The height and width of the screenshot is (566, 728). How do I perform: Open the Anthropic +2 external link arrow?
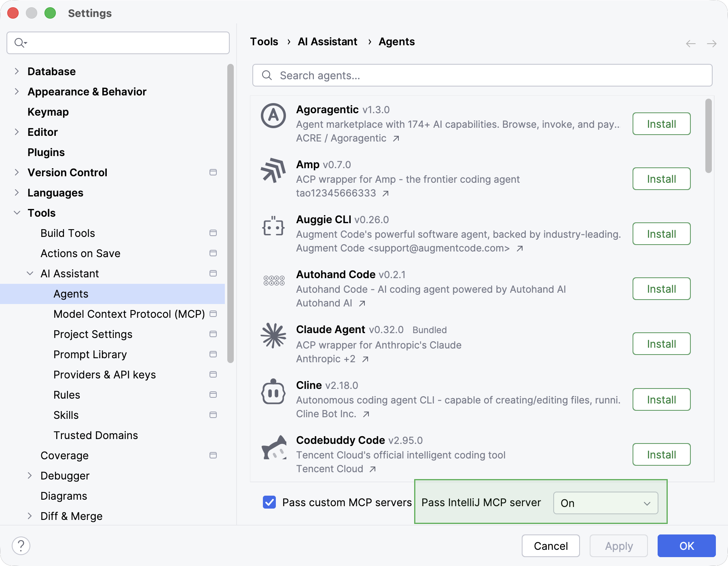tap(365, 359)
